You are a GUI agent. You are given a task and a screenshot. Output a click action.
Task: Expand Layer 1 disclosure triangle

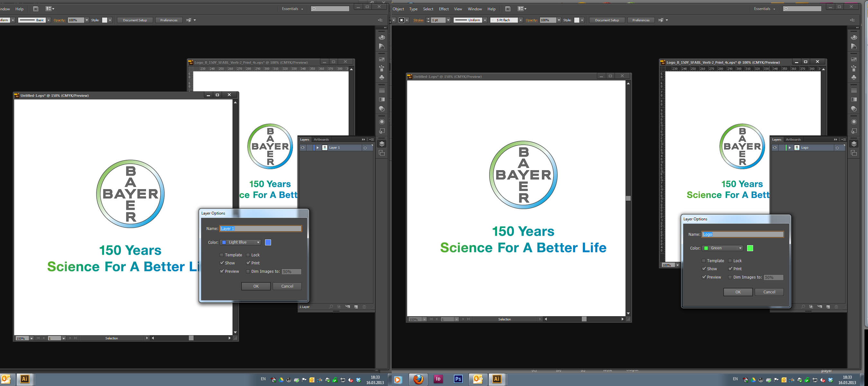[317, 148]
